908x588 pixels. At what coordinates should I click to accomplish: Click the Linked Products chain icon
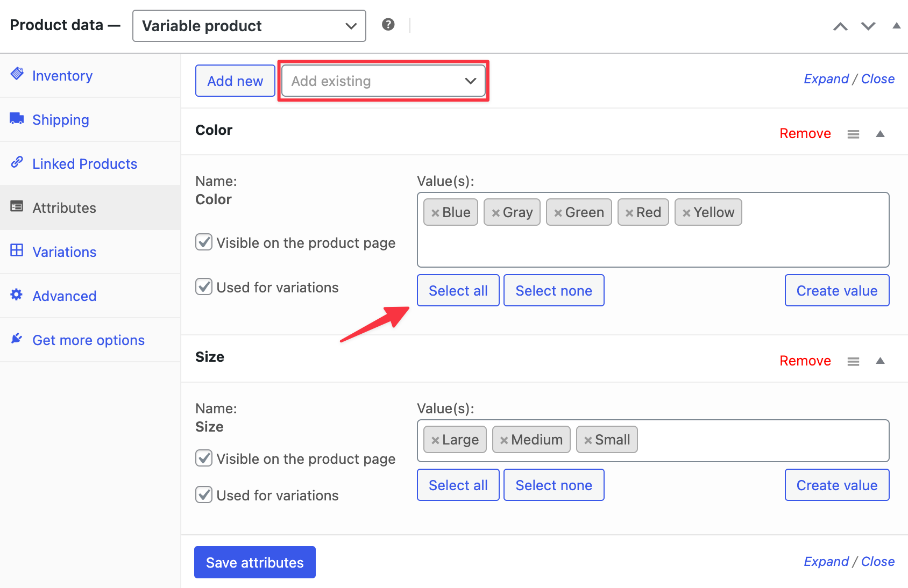[x=17, y=162]
